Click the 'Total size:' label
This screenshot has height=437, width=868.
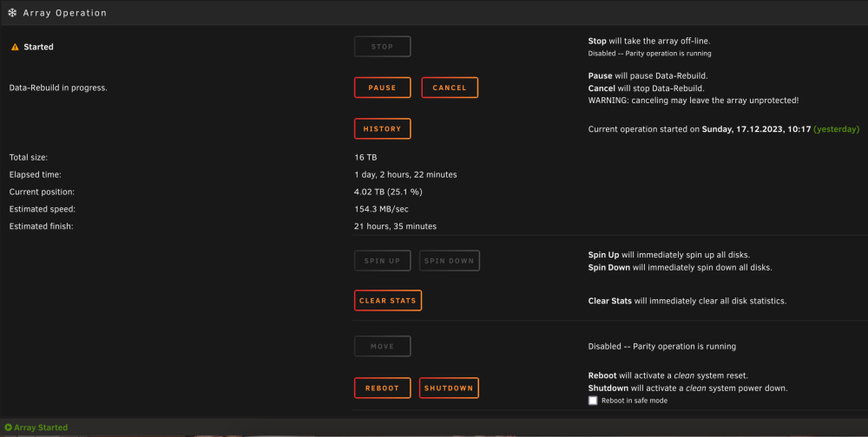(29, 157)
